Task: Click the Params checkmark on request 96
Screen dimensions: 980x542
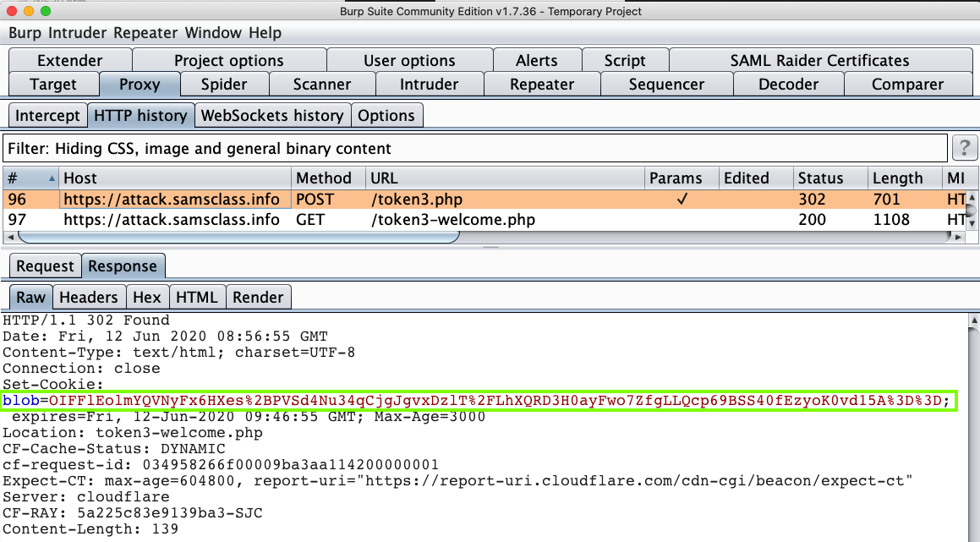Action: tap(682, 200)
